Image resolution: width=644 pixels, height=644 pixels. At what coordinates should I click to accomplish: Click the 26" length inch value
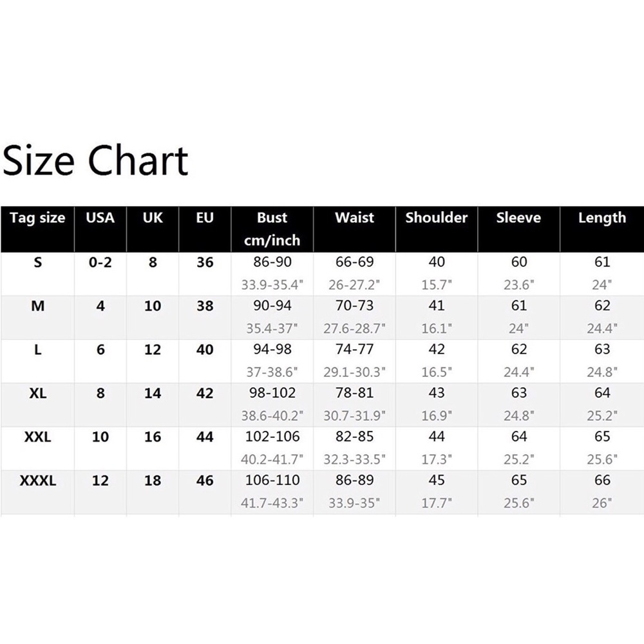click(601, 503)
